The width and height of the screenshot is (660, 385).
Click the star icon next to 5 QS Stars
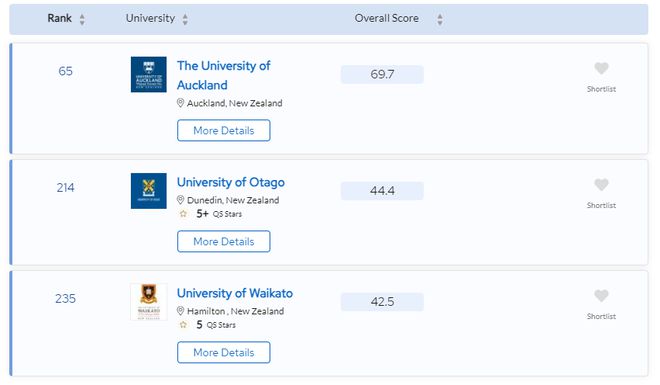[x=183, y=325]
